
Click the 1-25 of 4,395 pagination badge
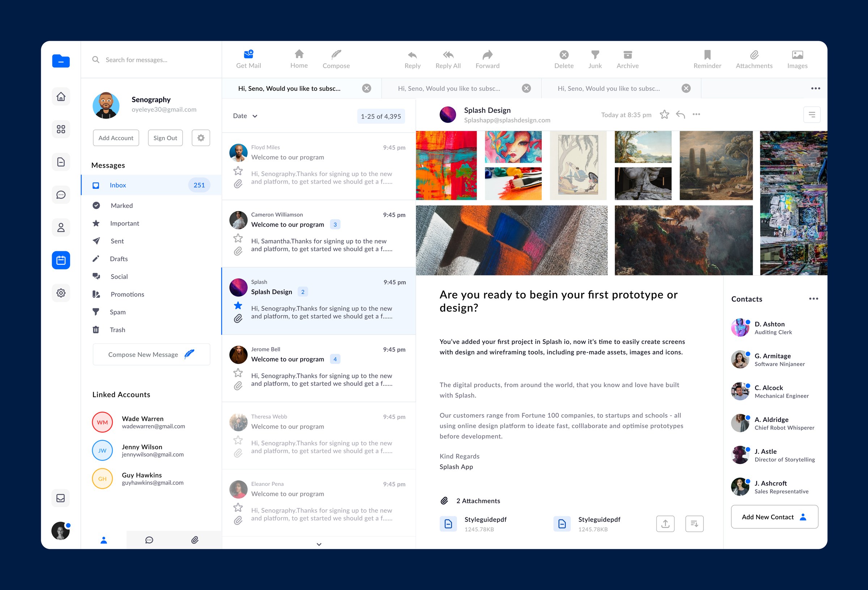pyautogui.click(x=380, y=116)
